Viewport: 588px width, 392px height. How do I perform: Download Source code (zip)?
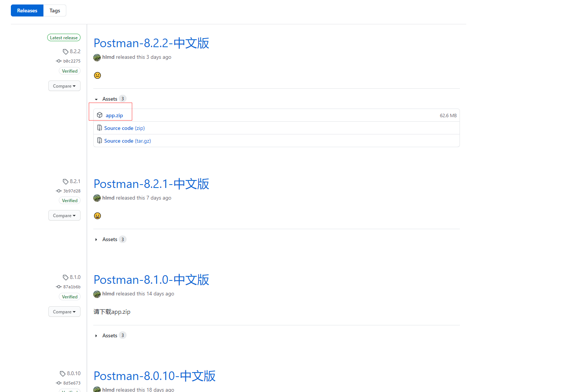[124, 128]
